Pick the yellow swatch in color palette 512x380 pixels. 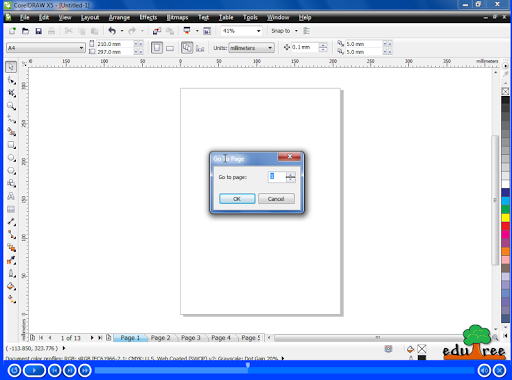[505, 218]
